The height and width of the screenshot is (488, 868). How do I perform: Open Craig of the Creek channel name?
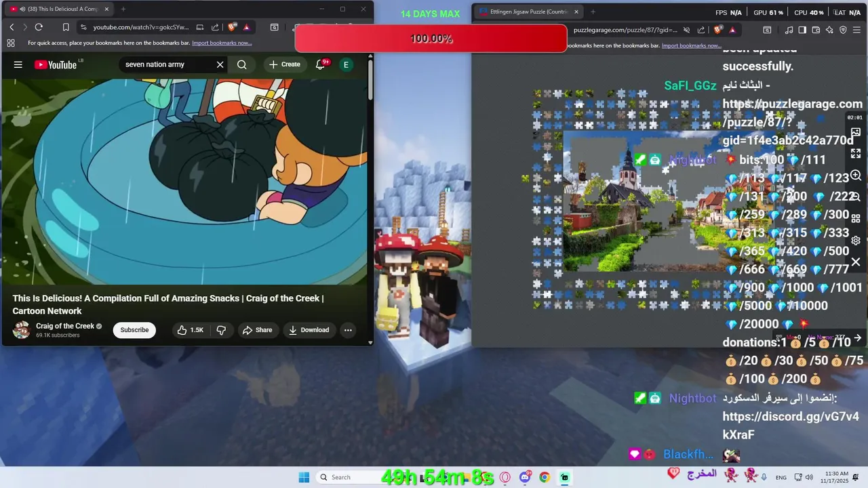[65, 326]
